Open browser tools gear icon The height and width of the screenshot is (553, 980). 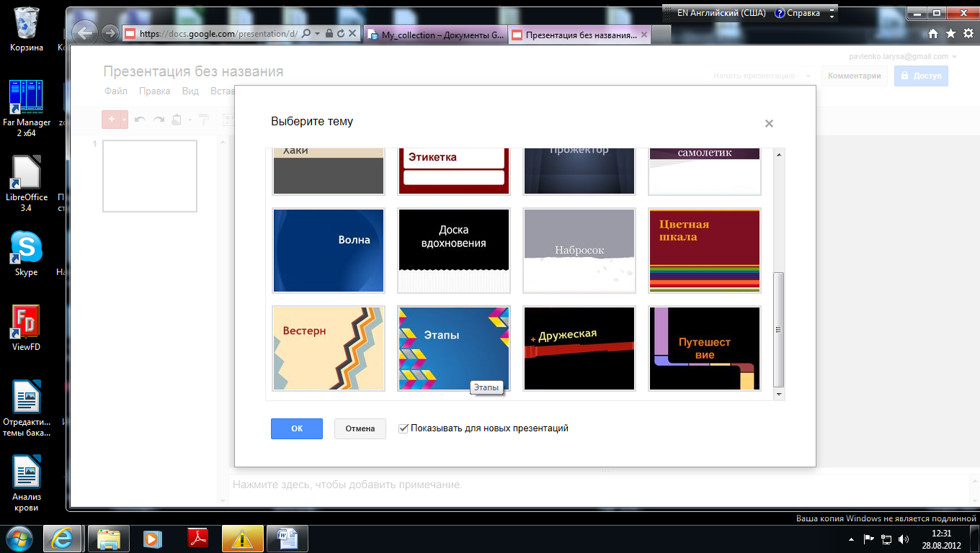point(968,33)
